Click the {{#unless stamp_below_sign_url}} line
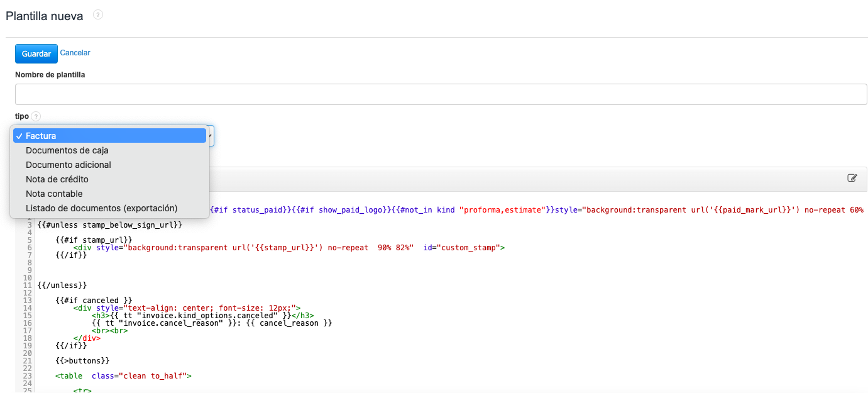 pyautogui.click(x=110, y=224)
